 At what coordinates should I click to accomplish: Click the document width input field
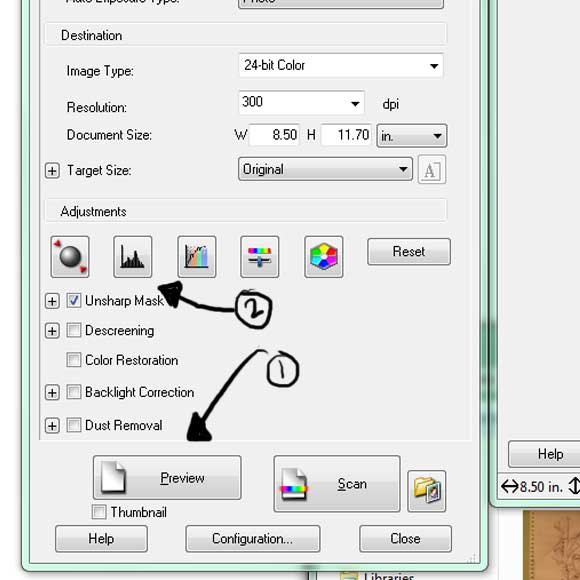[274, 135]
